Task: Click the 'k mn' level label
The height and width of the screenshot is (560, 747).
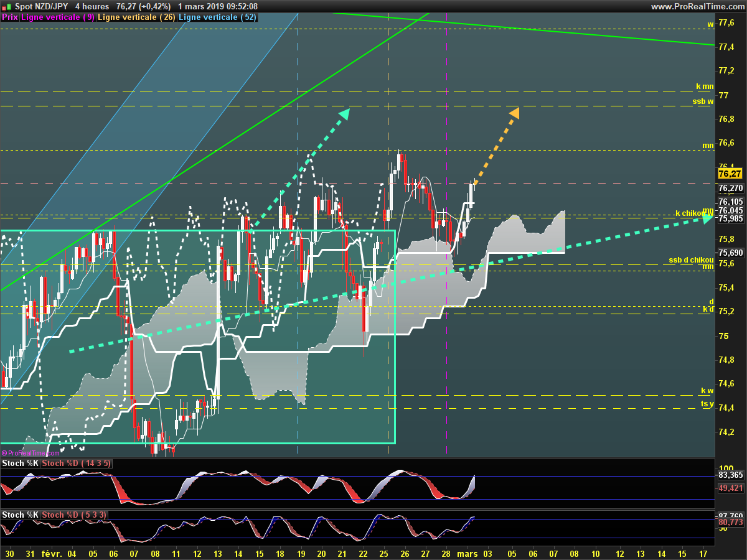Action: tap(705, 86)
